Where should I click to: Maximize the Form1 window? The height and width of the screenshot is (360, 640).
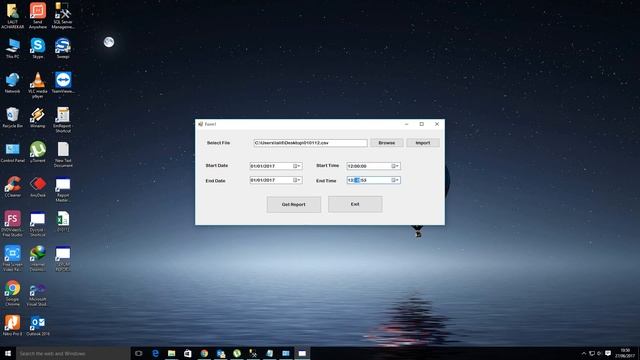422,124
